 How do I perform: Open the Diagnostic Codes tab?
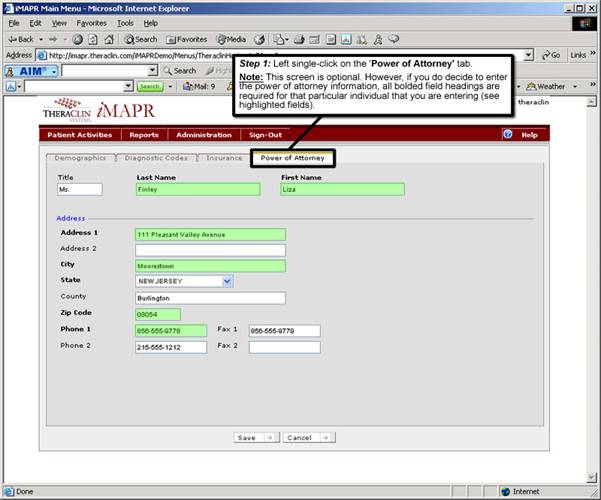[x=157, y=158]
